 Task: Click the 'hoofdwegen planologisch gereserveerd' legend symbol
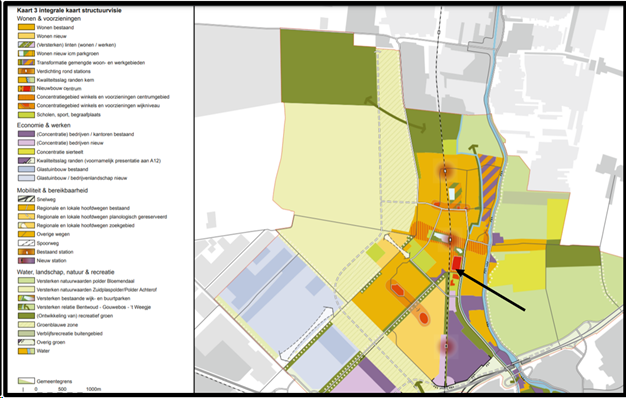(x=26, y=217)
